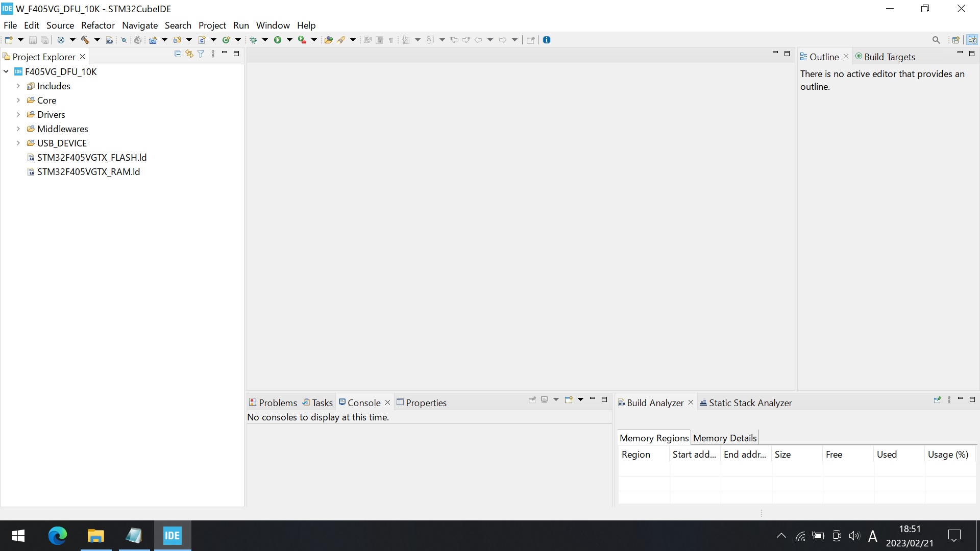
Task: Click the Build (hammer) toolbar icon
Action: coord(85,40)
